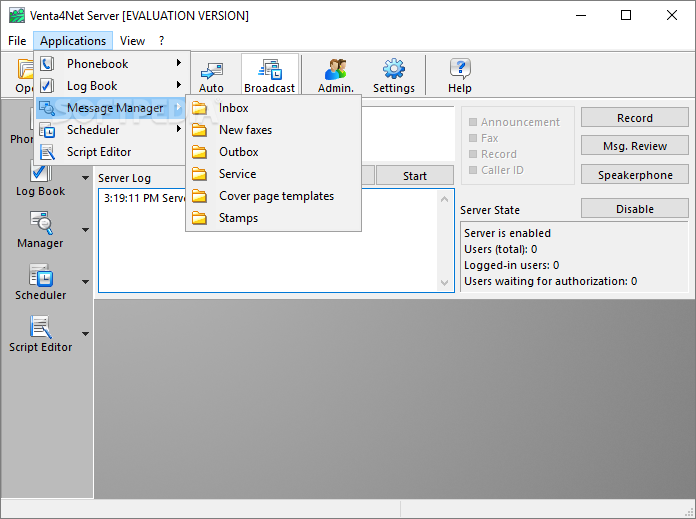
Task: Open the question mark menu
Action: (162, 41)
